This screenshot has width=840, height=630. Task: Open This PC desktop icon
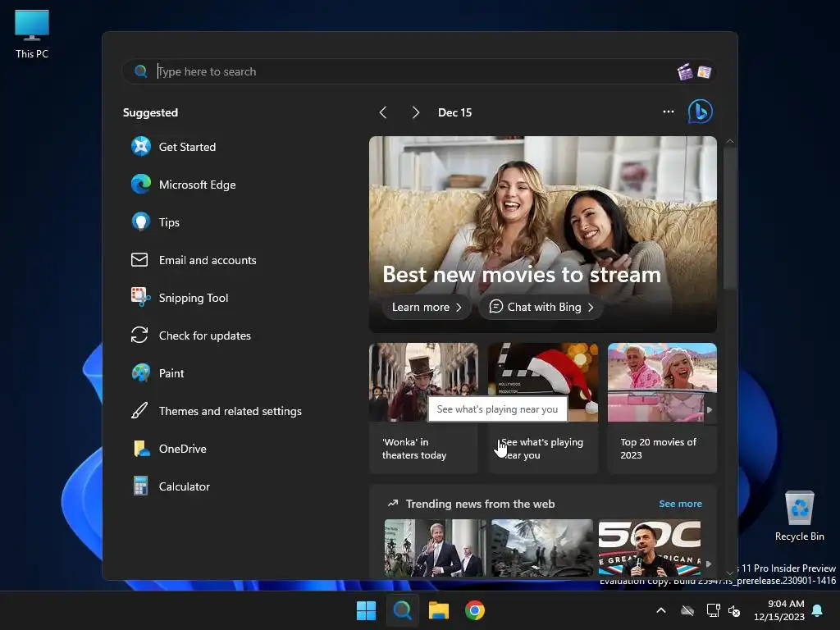pos(32,34)
